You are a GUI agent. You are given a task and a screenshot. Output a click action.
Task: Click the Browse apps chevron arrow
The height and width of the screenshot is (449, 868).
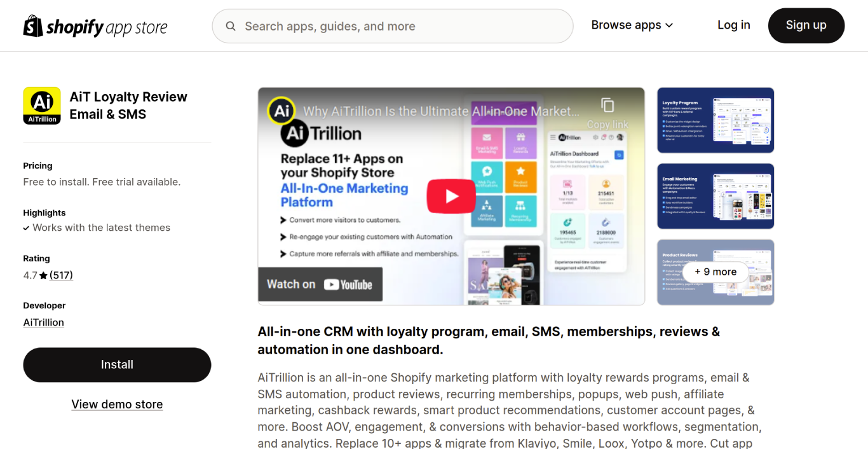(669, 25)
